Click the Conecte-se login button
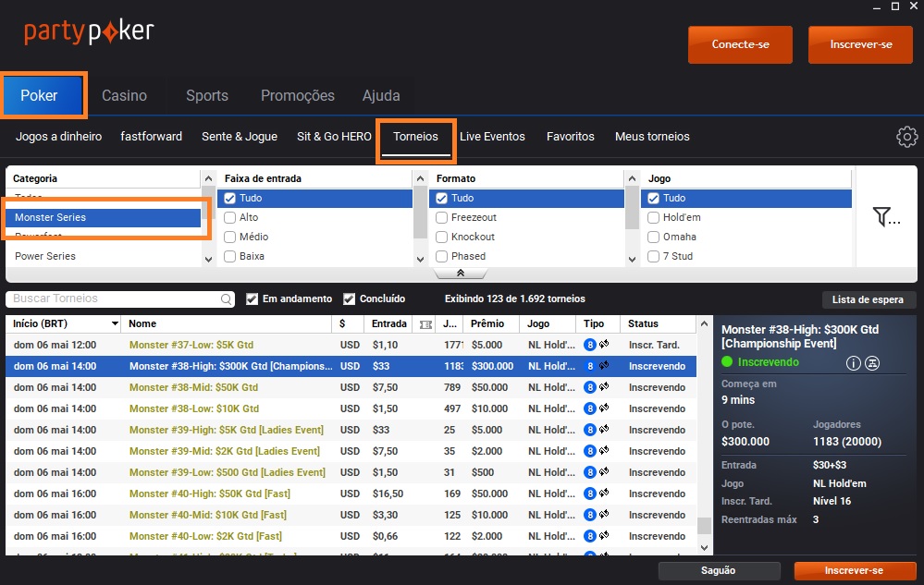This screenshot has height=585, width=924. click(740, 44)
